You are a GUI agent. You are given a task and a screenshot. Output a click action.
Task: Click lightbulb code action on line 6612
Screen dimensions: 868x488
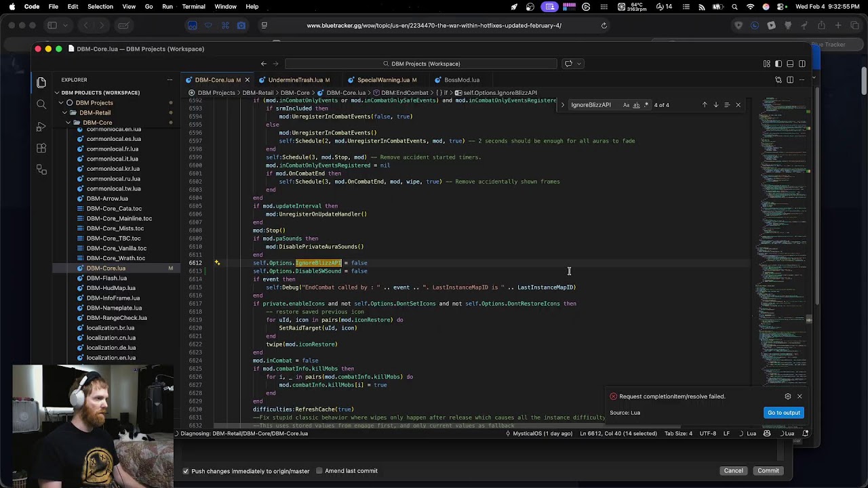point(217,263)
